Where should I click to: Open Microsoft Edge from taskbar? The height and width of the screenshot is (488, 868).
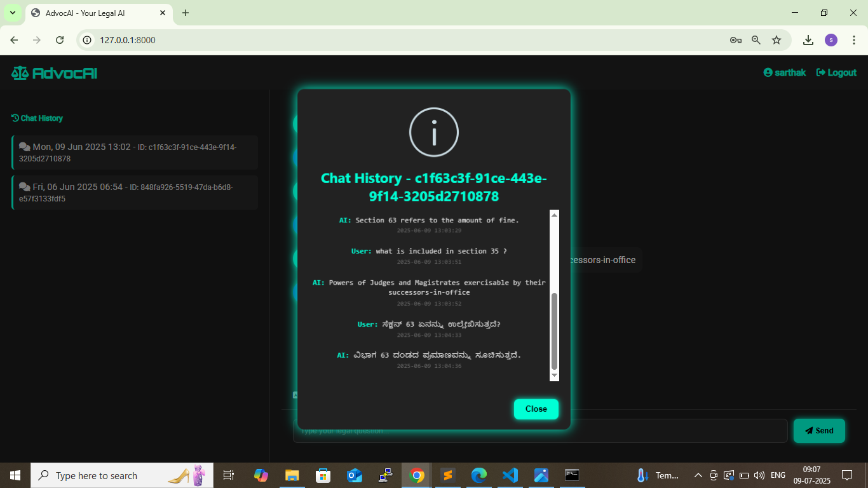click(x=479, y=475)
